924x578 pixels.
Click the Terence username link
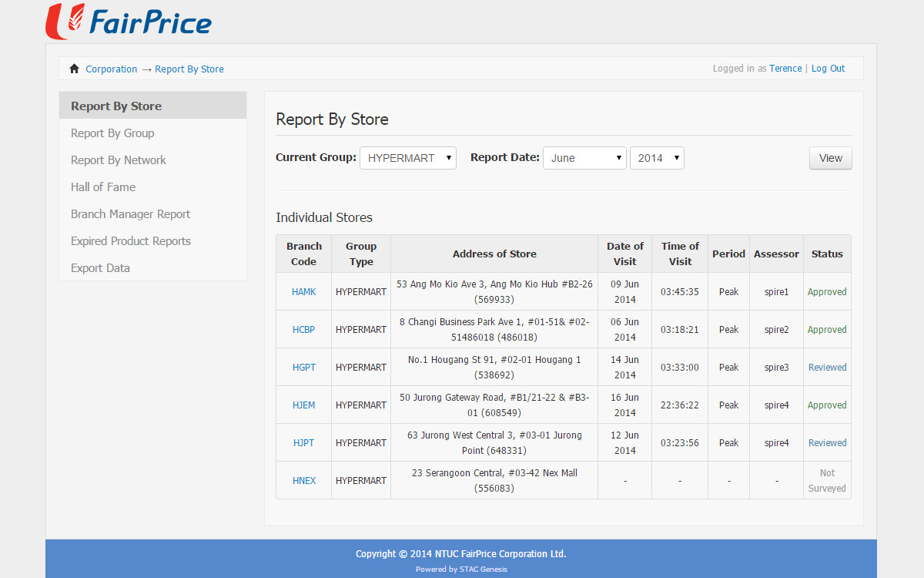(x=785, y=68)
